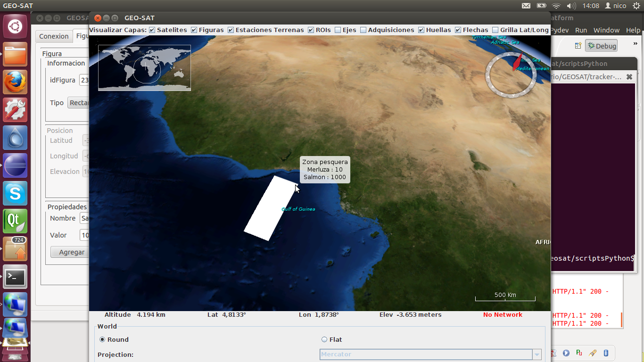Click the compass control on the globe

click(x=511, y=74)
